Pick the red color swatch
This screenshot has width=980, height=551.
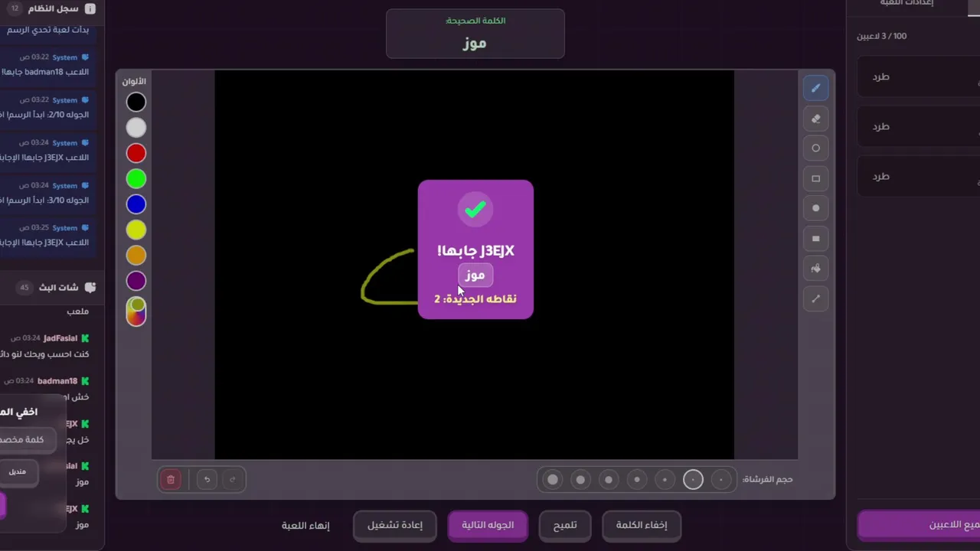click(136, 153)
